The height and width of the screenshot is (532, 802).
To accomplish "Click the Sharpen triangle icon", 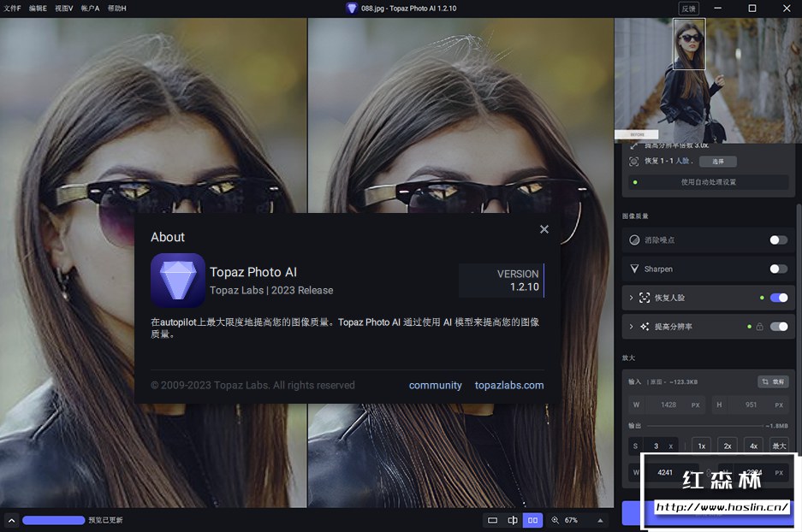I will pos(634,269).
